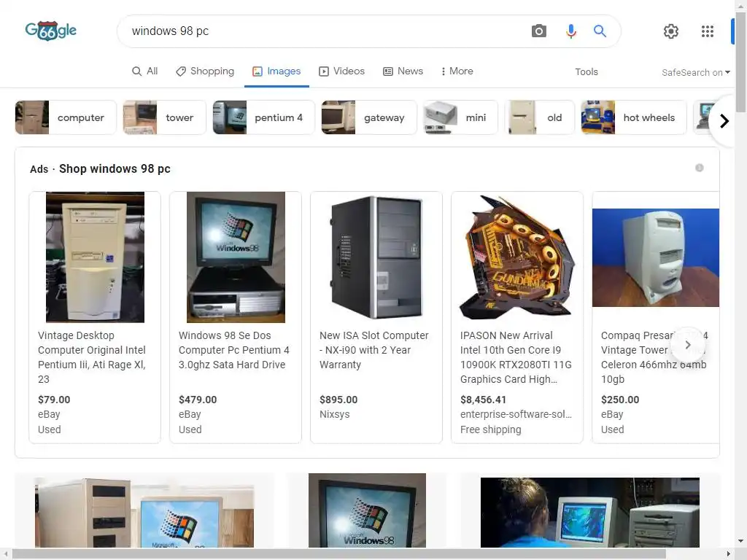
Task: Open Vintage Desktop Computer Pentium III listing title
Action: click(92, 357)
